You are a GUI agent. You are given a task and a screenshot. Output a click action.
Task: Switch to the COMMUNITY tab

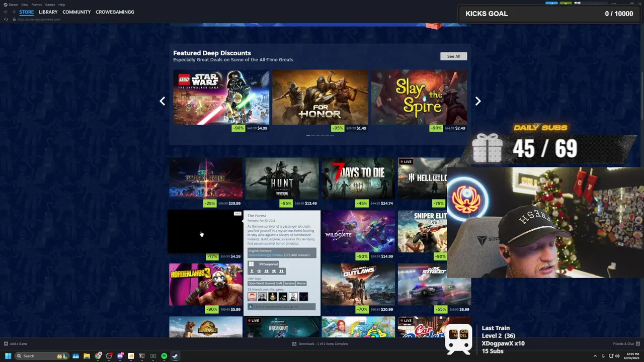[x=76, y=12]
